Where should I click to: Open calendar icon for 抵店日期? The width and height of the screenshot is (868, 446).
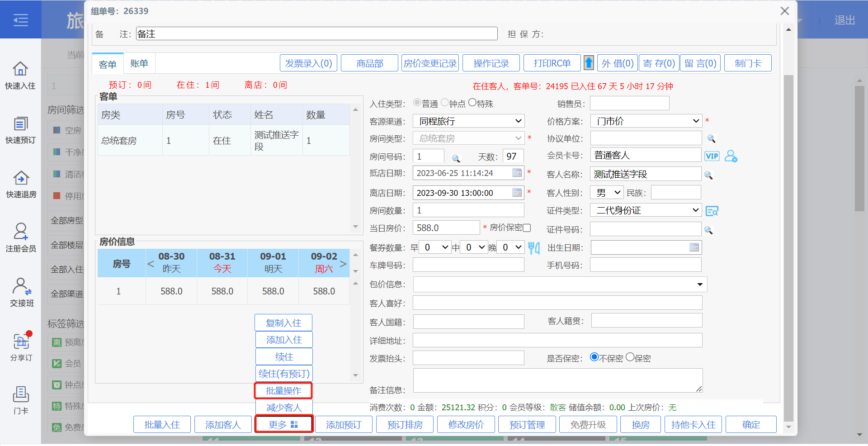[517, 173]
